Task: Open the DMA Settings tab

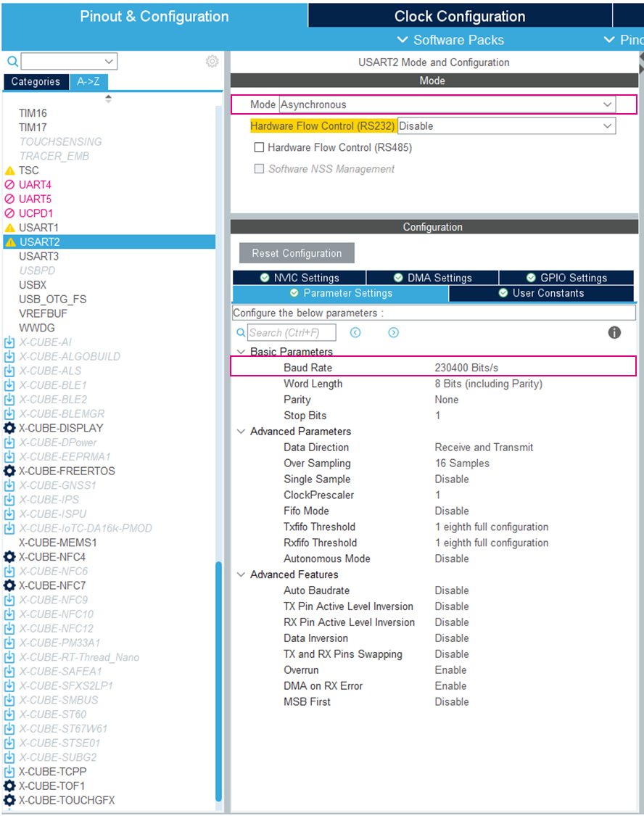Action: coord(432,278)
